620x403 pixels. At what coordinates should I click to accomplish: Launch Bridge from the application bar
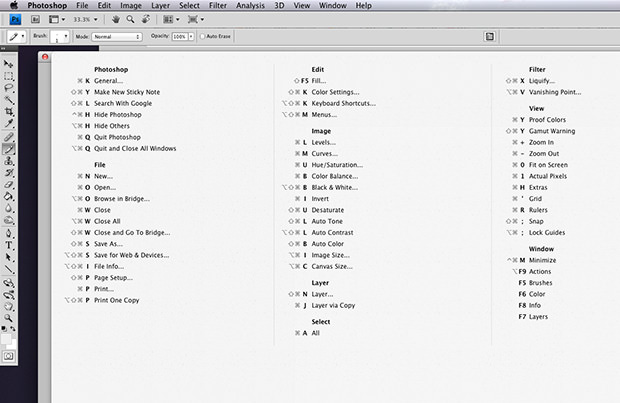coord(35,19)
